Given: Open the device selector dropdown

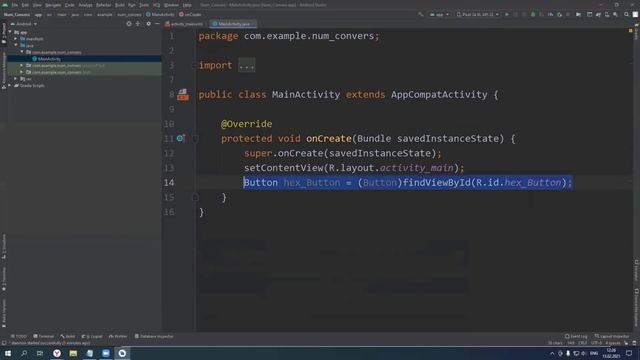Looking at the screenshot, I should pos(478,14).
